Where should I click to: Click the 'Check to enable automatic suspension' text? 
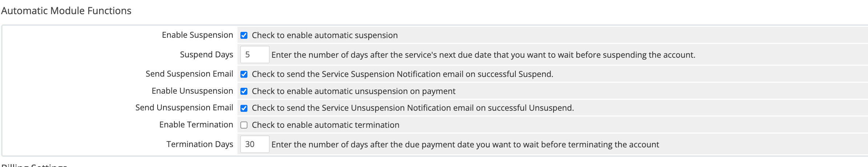pyautogui.click(x=325, y=35)
